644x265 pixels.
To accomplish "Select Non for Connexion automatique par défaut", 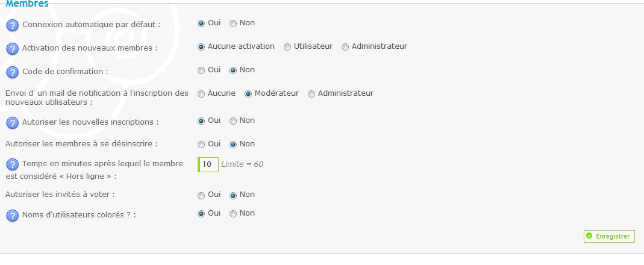I will pos(233,23).
